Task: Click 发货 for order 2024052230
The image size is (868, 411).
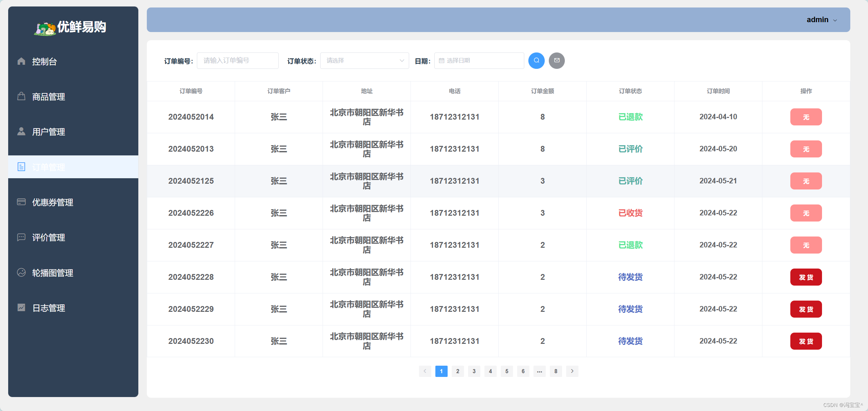Action: (x=806, y=341)
